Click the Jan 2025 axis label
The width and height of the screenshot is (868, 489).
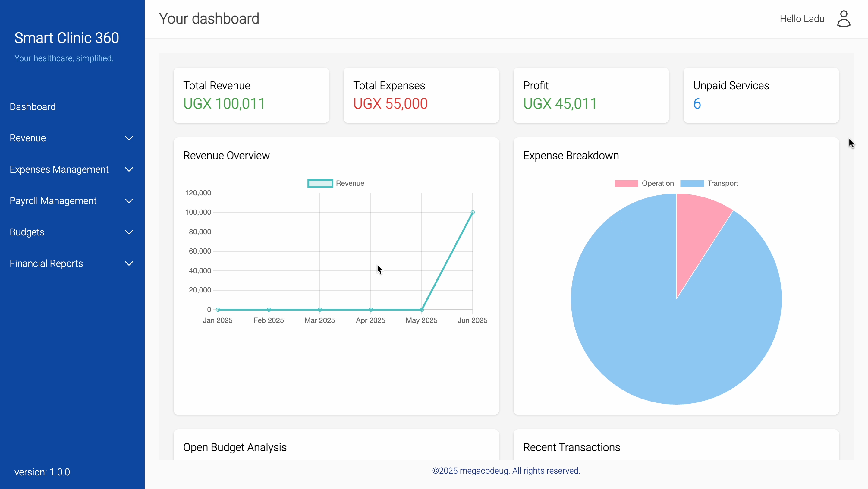218,320
